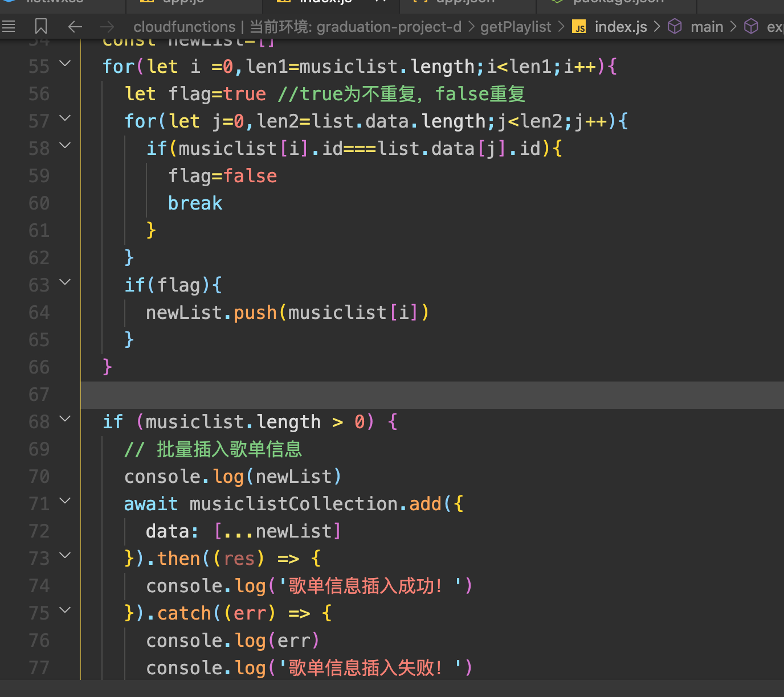The width and height of the screenshot is (784, 697).
Task: Click 'let flag=true' on line 56
Action: click(195, 94)
